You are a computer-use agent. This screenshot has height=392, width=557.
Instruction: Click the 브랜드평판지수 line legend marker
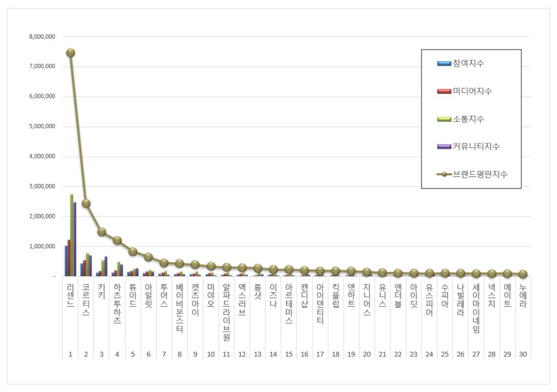point(444,174)
